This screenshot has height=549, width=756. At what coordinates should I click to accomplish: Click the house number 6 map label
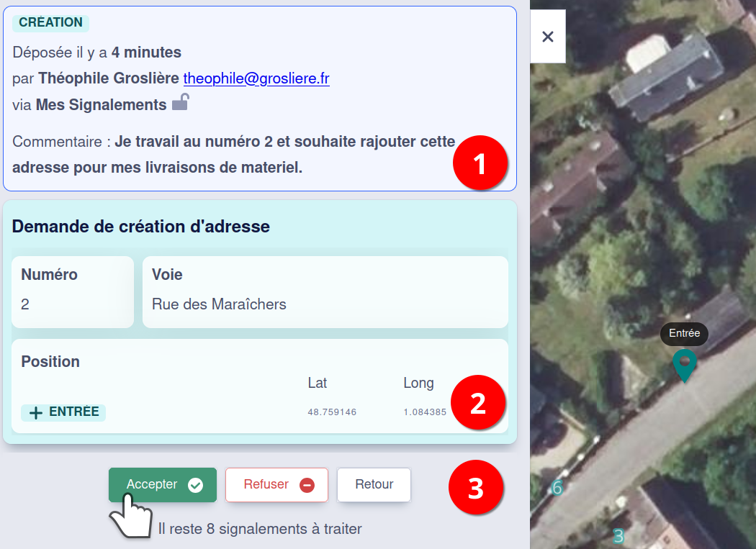[x=557, y=489]
